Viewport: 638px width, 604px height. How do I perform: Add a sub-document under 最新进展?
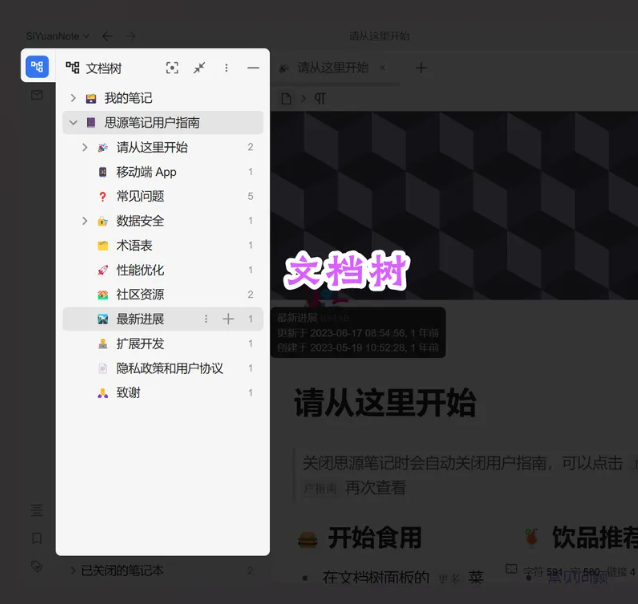228,319
